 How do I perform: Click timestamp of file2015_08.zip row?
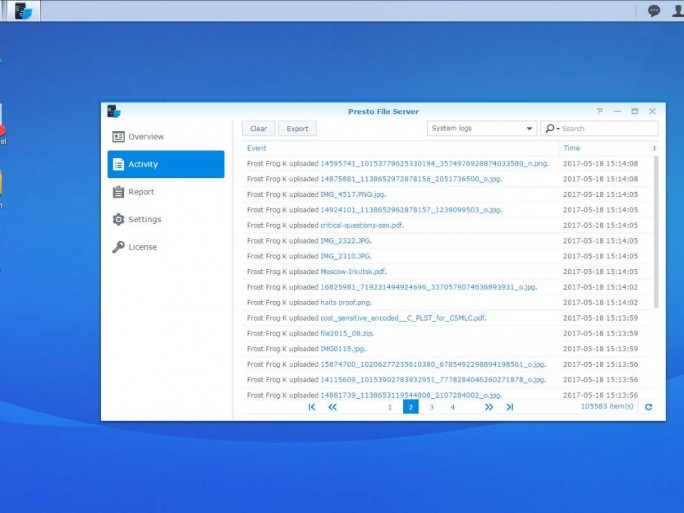click(600, 333)
